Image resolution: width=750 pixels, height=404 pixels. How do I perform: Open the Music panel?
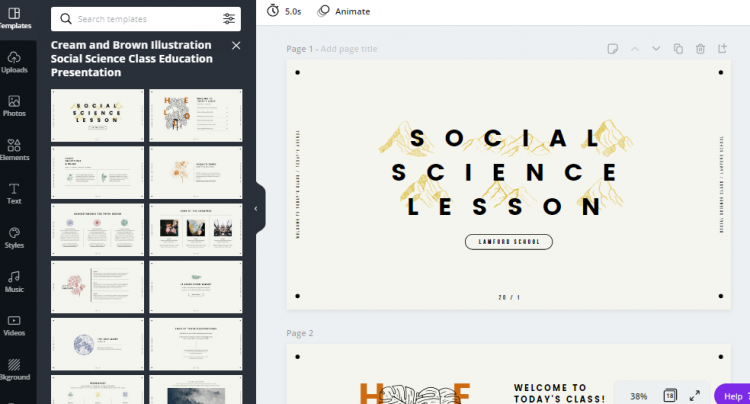tap(15, 281)
